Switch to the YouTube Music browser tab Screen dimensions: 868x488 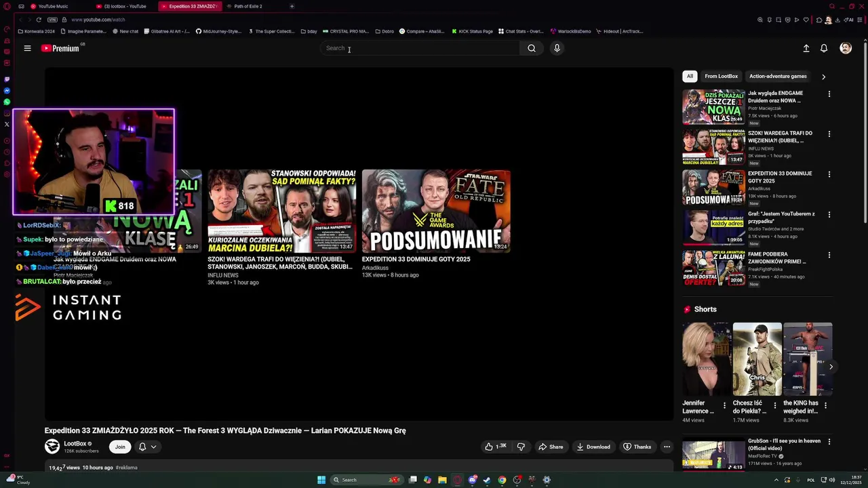[x=53, y=6]
